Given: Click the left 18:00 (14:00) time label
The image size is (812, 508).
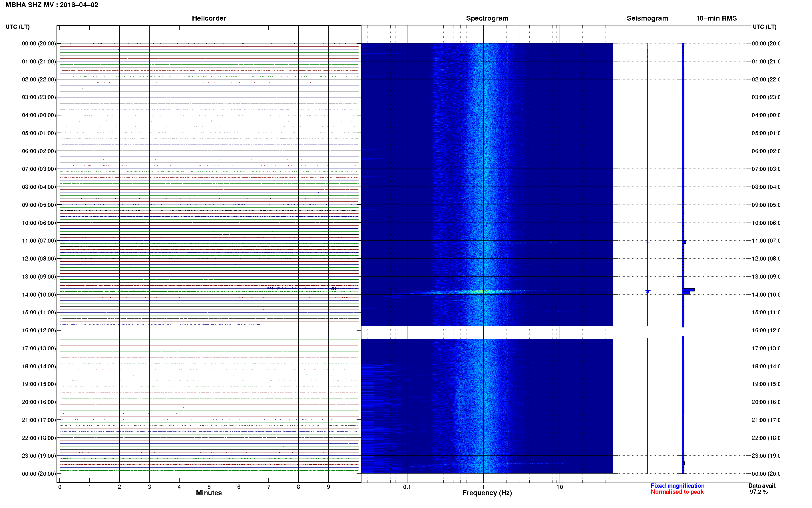Looking at the screenshot, I should (x=39, y=367).
